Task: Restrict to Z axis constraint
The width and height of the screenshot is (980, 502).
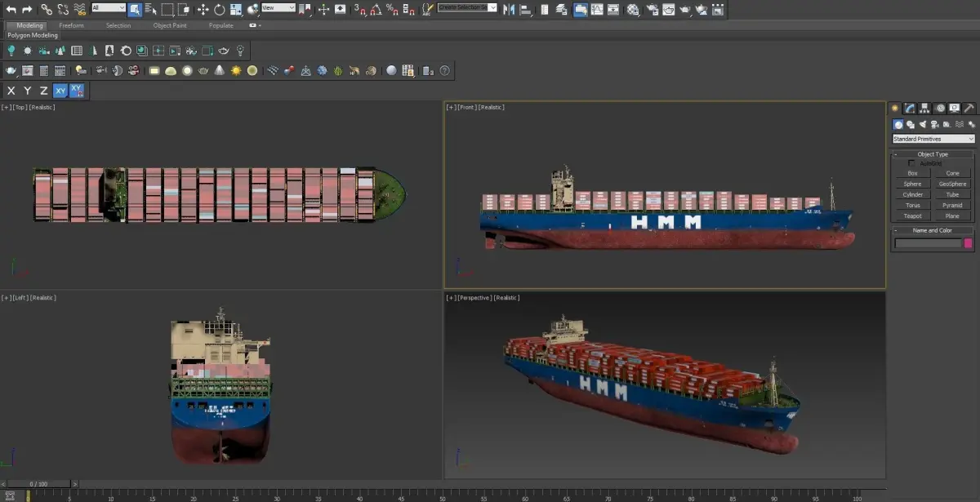Action: [43, 91]
